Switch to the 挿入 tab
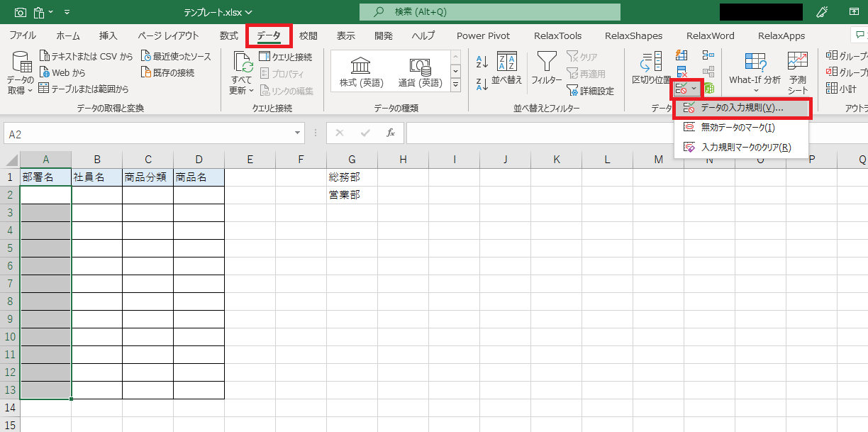This screenshot has width=868, height=432. (108, 35)
